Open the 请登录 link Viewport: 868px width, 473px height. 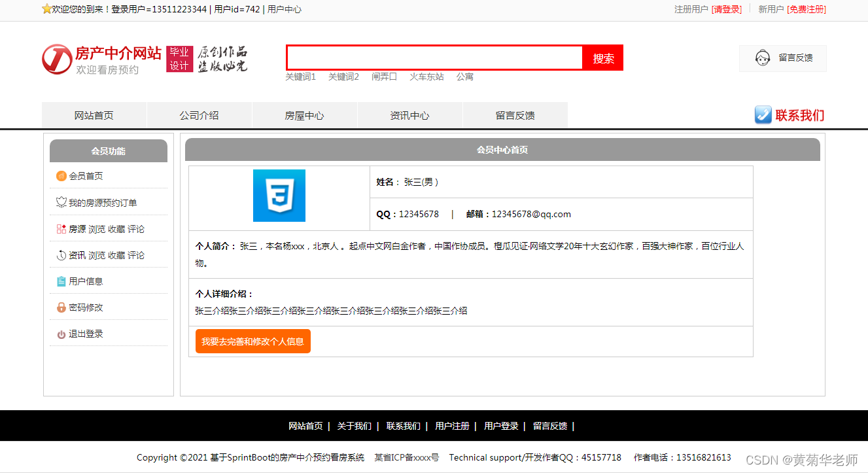[727, 10]
